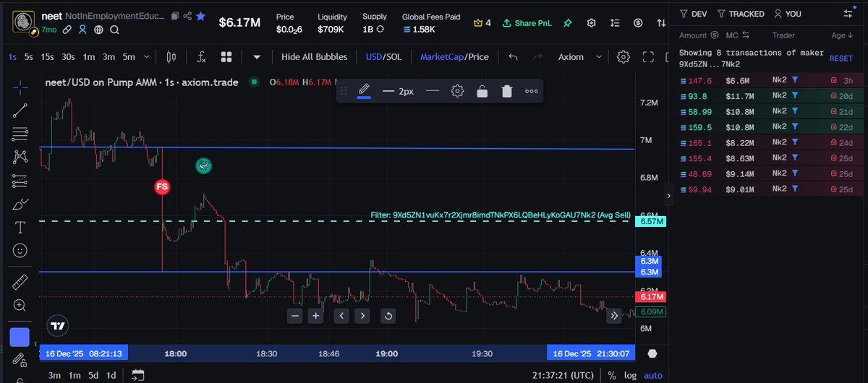Select the Text annotation tool
Viewport: 868px width, 383px height.
pos(20,228)
